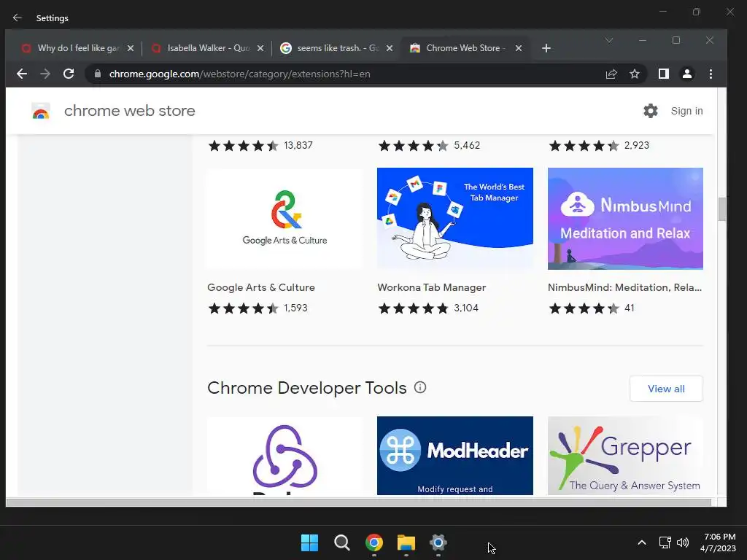Open the web store settings gear
Viewport: 747px width, 560px height.
point(651,111)
